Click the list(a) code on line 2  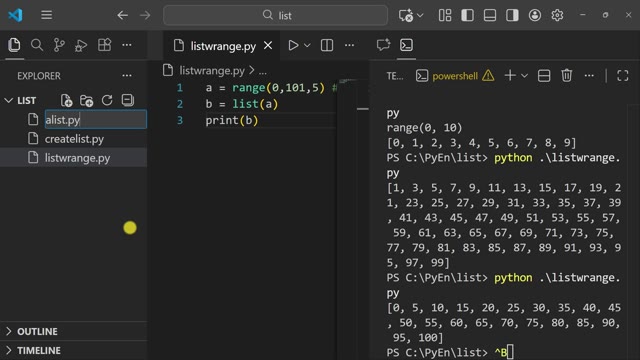click(x=255, y=104)
